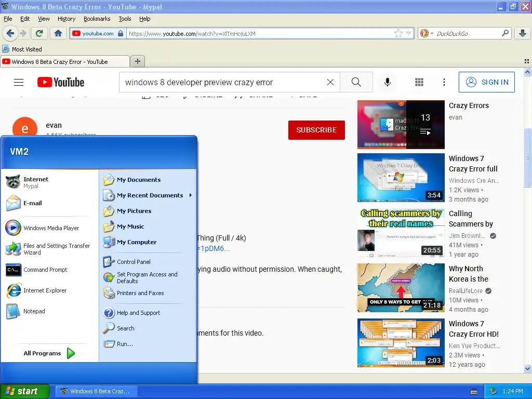Submit YouTube search with magnifier button
Viewport: 532px width, 399px height.
356,82
